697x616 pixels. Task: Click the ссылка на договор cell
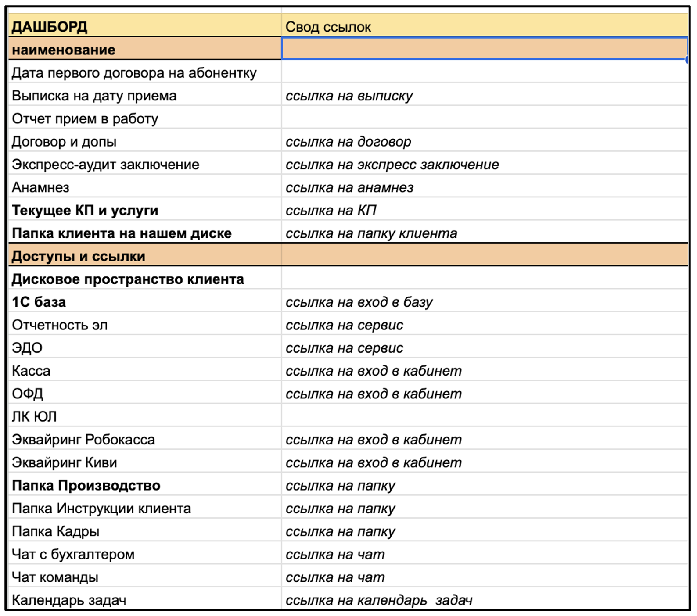[485, 141]
